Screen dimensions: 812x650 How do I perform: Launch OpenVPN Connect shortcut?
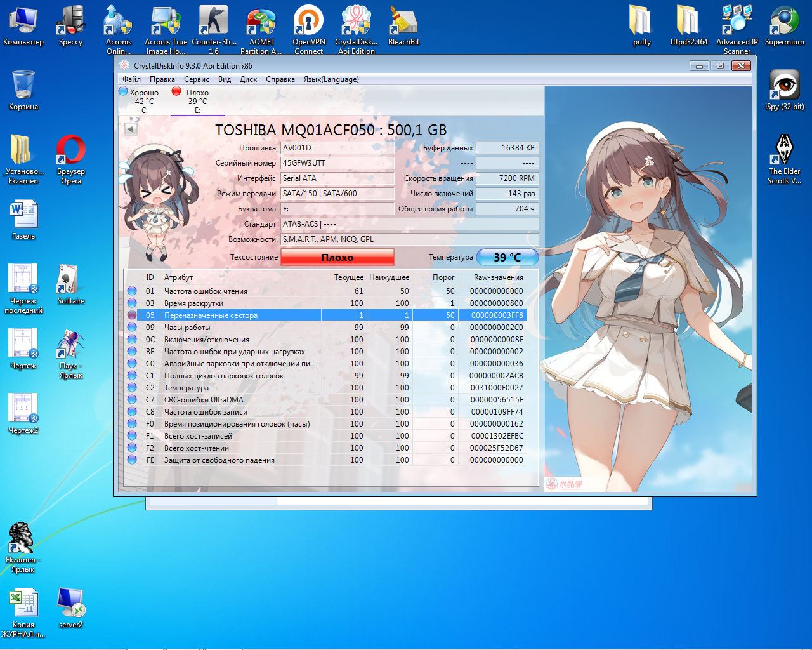coord(309,29)
